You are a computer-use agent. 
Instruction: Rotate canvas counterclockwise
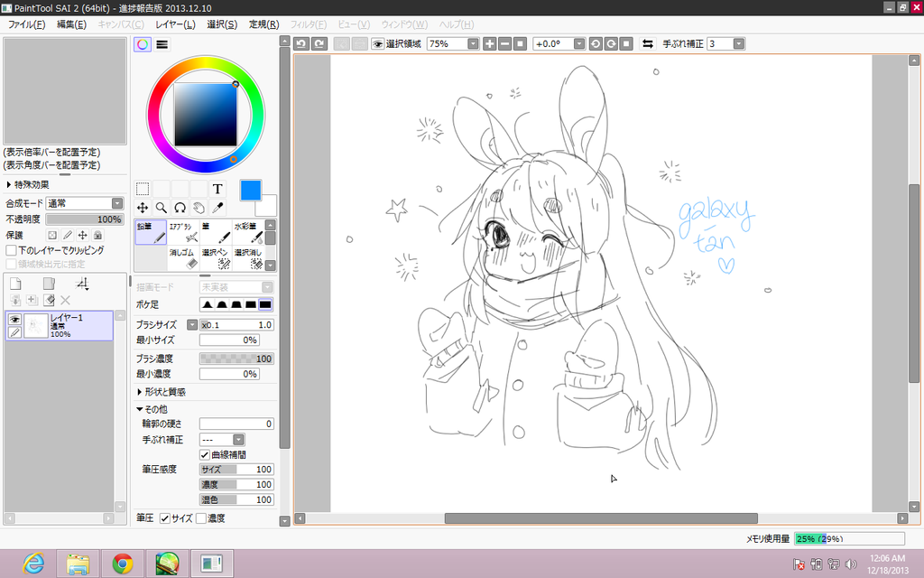tap(596, 43)
